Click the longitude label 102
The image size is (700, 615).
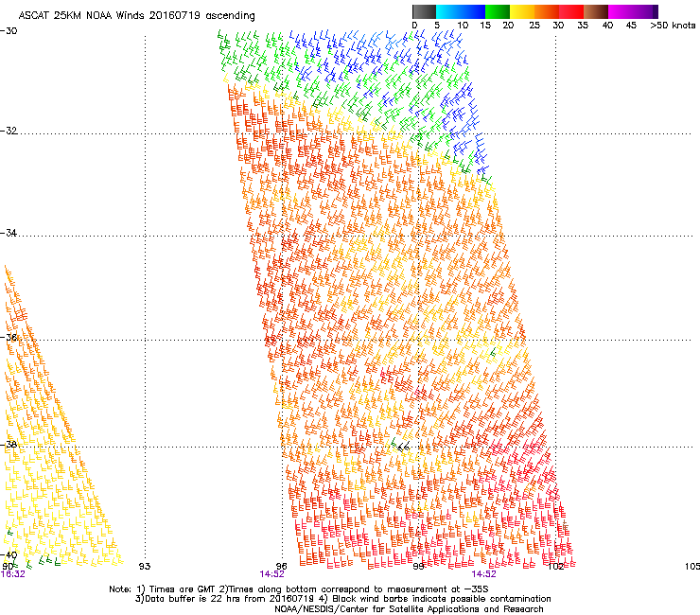point(556,567)
